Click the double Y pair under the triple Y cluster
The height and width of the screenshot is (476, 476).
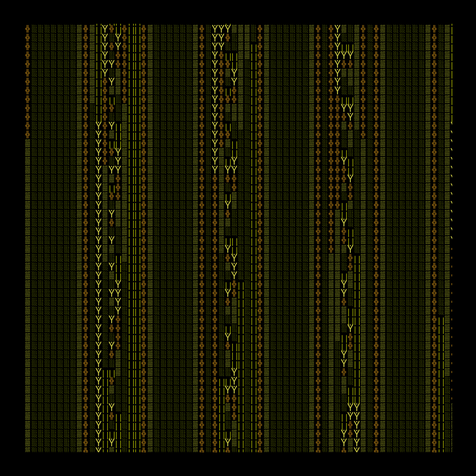[218, 38]
